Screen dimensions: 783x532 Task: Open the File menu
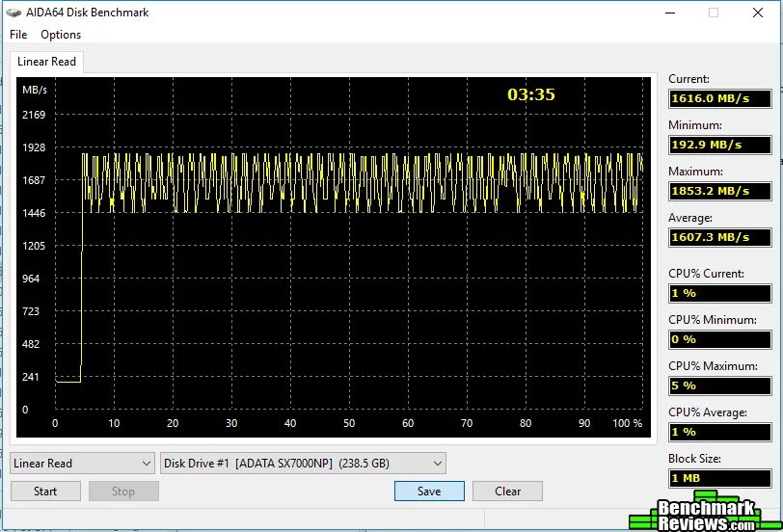(18, 35)
